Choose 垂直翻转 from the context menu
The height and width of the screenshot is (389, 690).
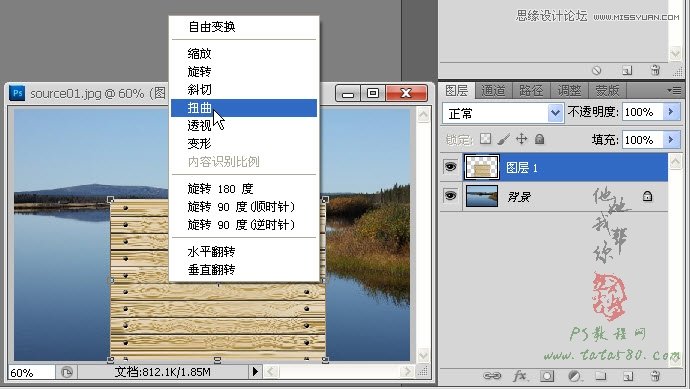click(x=211, y=270)
